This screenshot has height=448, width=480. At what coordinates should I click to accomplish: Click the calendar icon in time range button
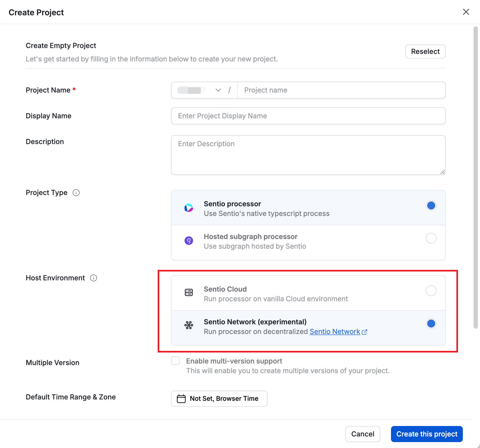coord(181,399)
